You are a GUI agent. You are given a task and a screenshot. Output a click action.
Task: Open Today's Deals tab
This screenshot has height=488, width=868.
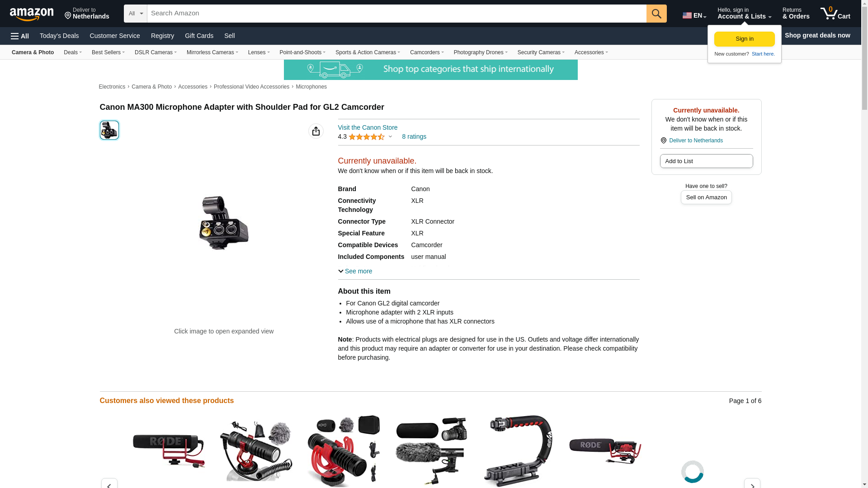tap(59, 36)
